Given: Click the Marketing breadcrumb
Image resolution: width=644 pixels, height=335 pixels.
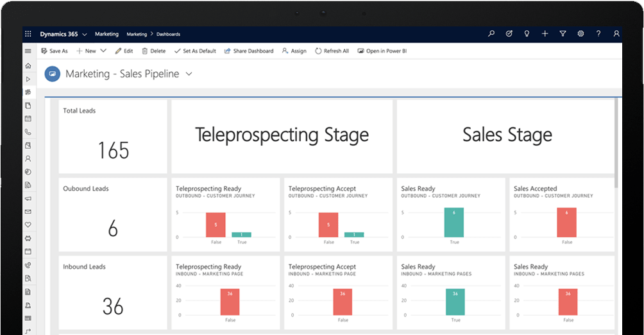Looking at the screenshot, I should pos(137,34).
